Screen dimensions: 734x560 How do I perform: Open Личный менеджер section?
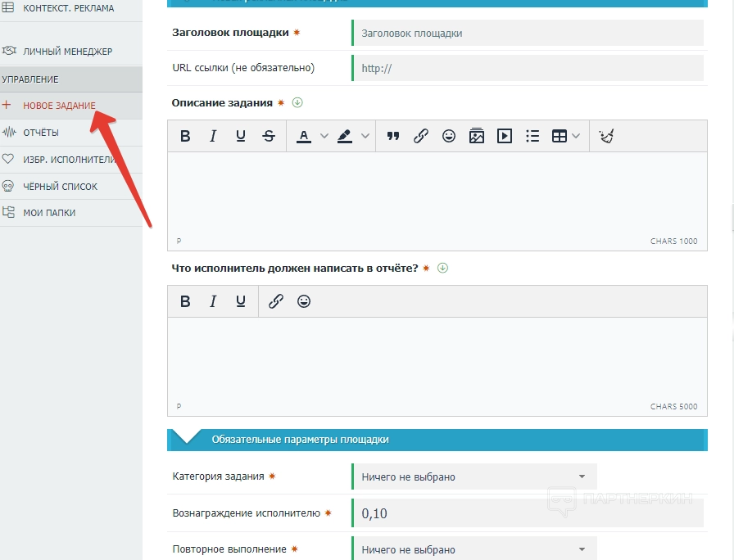tap(67, 52)
